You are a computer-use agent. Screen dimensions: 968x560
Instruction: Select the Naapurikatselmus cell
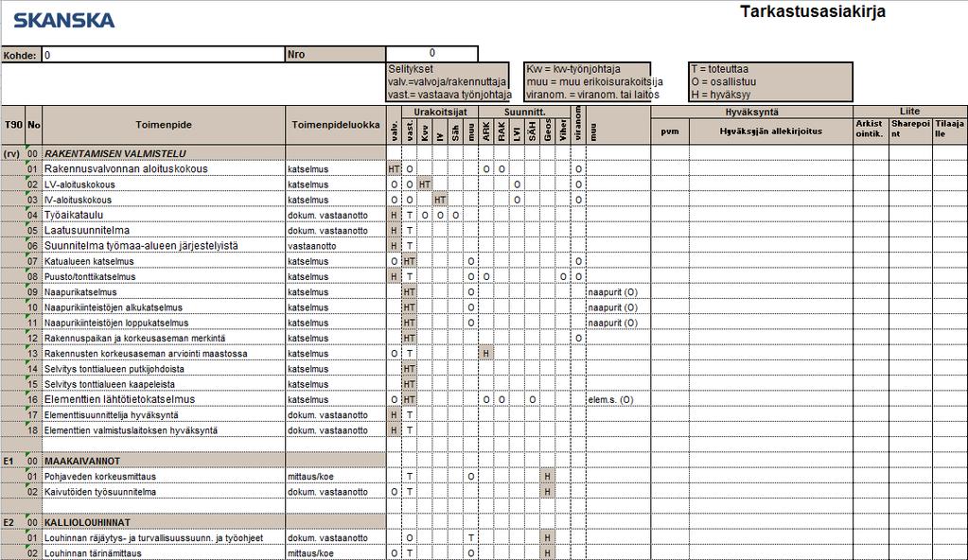tap(164, 292)
